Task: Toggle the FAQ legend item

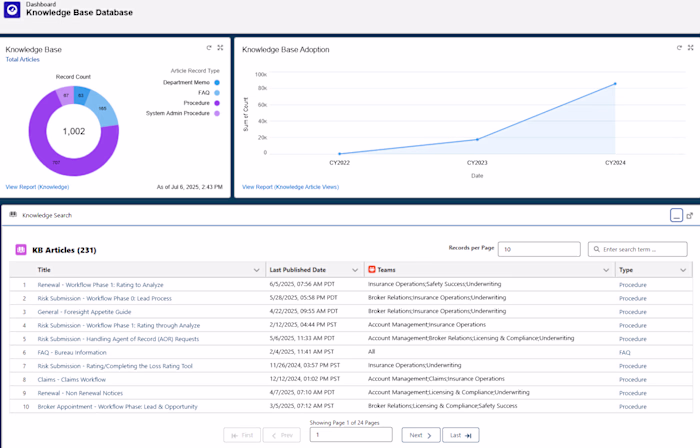Action: click(202, 92)
